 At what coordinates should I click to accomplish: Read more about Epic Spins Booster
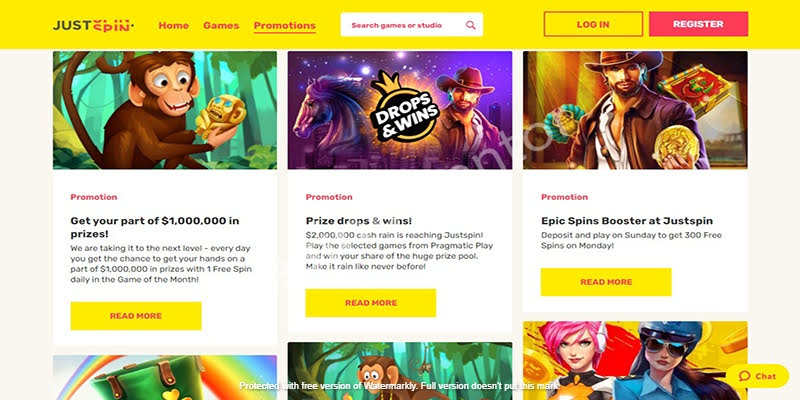tap(606, 282)
